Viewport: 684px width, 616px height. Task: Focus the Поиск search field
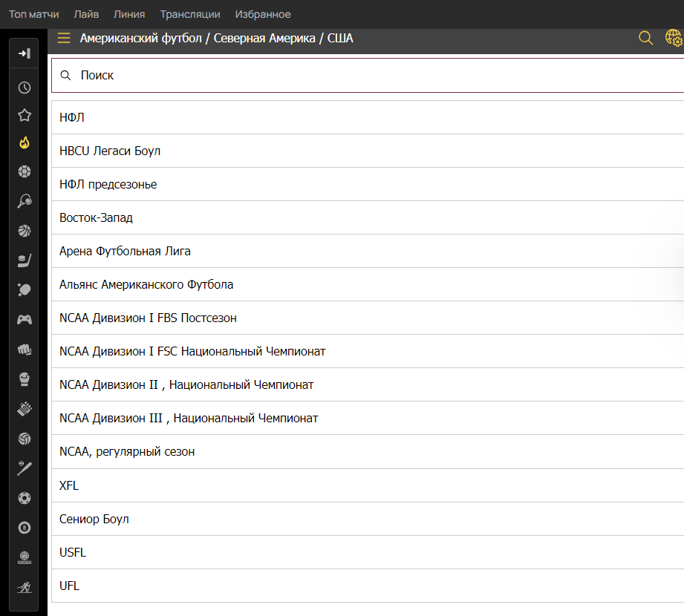tap(368, 76)
